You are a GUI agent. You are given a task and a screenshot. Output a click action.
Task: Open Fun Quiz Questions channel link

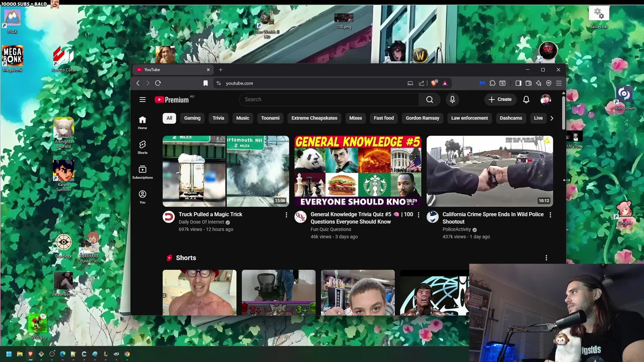pos(331,229)
